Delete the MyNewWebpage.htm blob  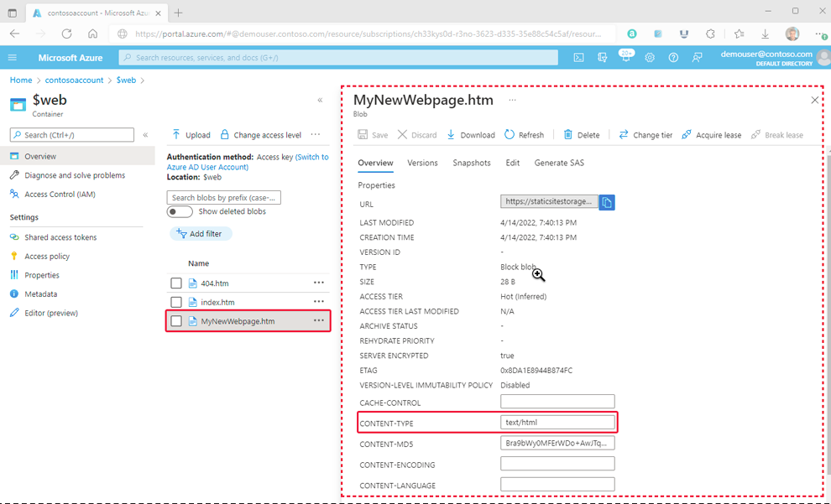[582, 135]
